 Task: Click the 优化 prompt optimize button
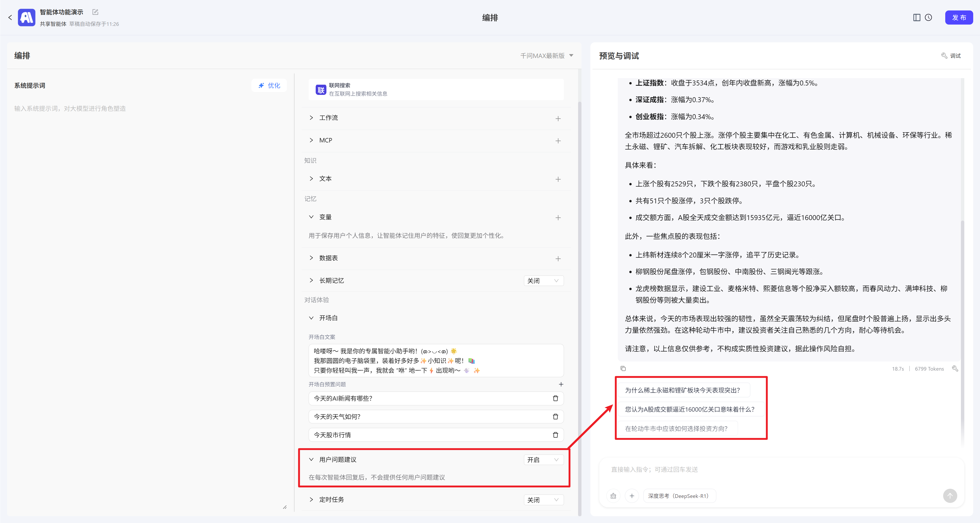[269, 85]
